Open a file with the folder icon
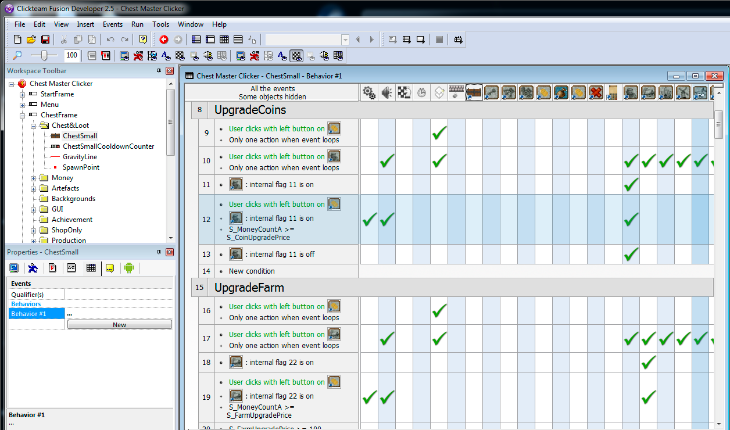730x430 pixels. click(31, 40)
